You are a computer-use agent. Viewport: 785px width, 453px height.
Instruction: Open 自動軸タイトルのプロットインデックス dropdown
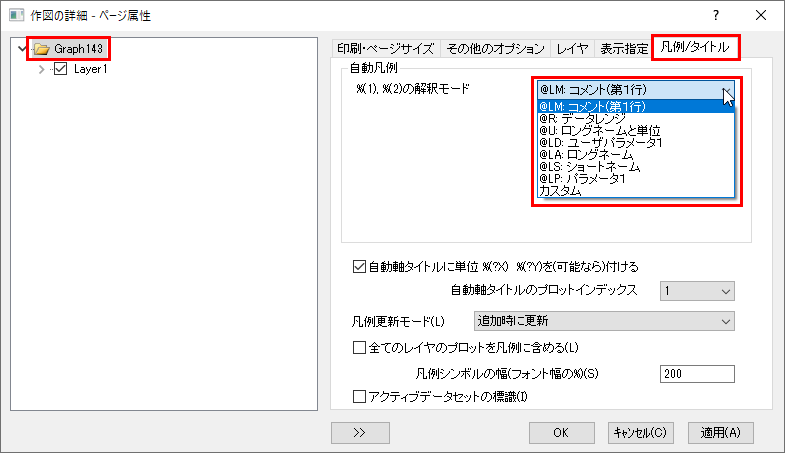click(697, 291)
